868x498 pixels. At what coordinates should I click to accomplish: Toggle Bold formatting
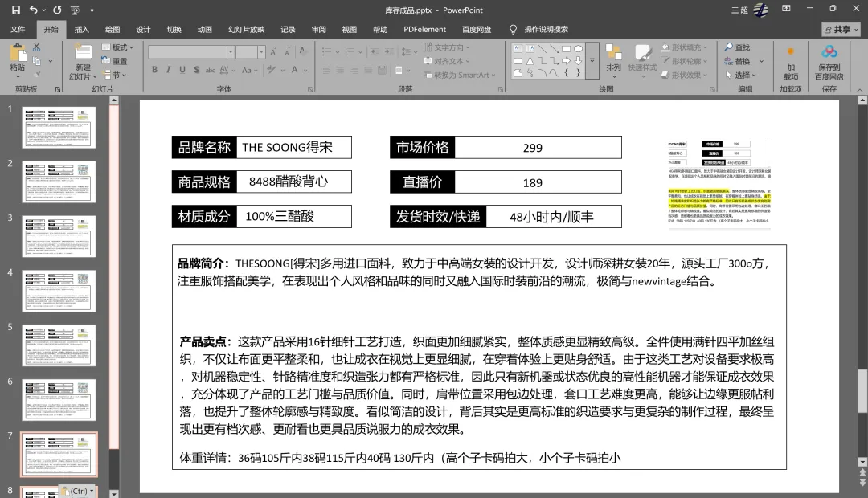point(154,70)
